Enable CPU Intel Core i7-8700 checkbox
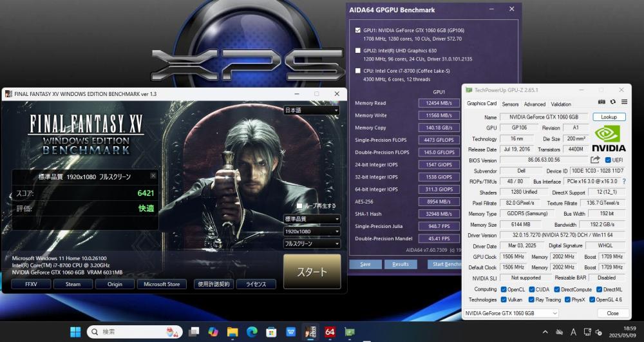 tap(357, 71)
